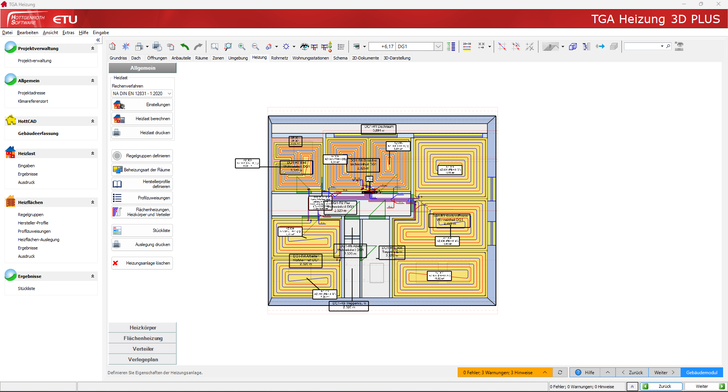Screen dimensions: 728x392
Task: Click the refresh icon next to warnings
Action: tap(560, 372)
